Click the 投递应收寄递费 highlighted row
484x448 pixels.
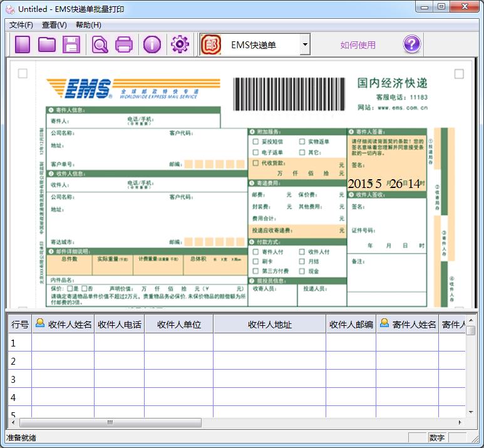coord(297,230)
